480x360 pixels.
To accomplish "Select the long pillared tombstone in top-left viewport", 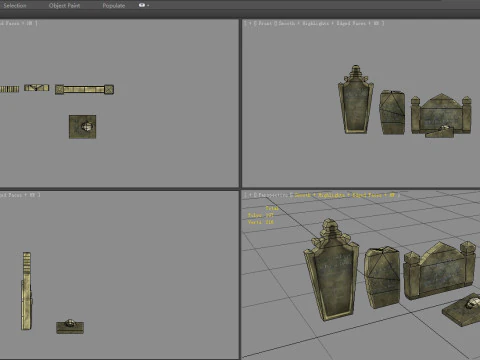I will [x=84, y=89].
